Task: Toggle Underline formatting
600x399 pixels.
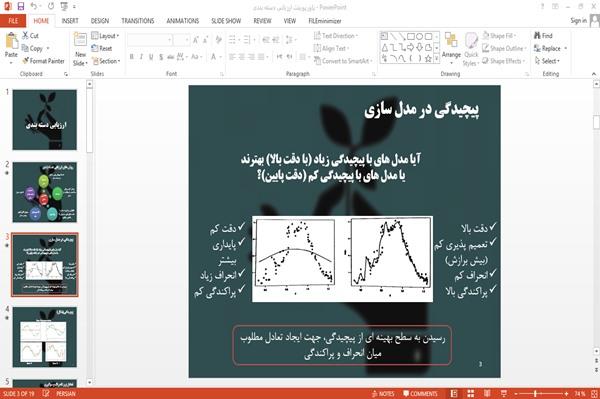Action: pyautogui.click(x=151, y=57)
